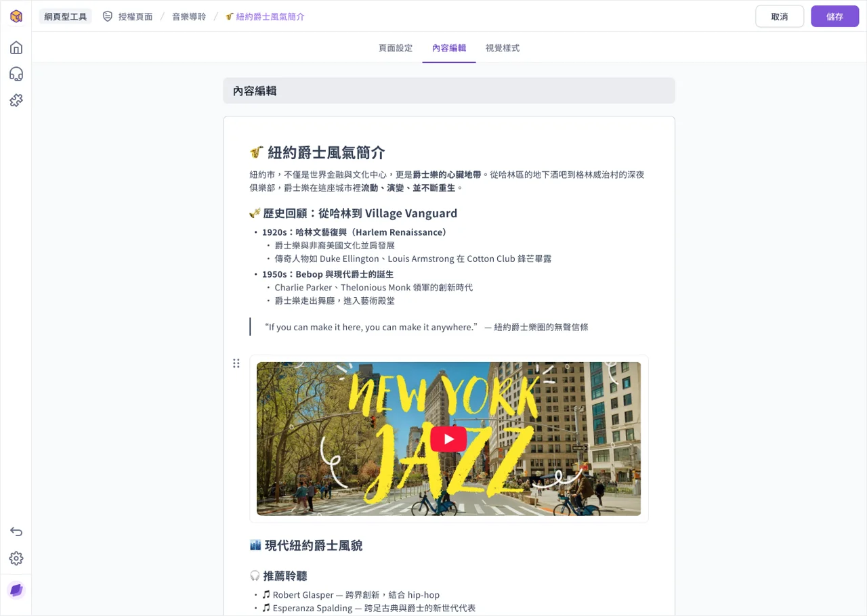
Task: Click the Esperanza Spalding list item
Action: point(369,608)
